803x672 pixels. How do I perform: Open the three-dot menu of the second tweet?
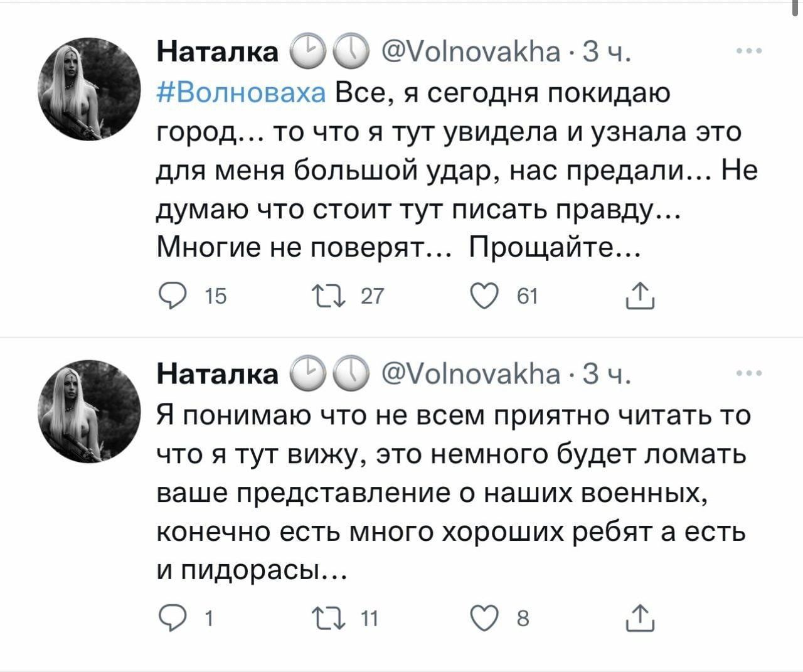coord(750,374)
